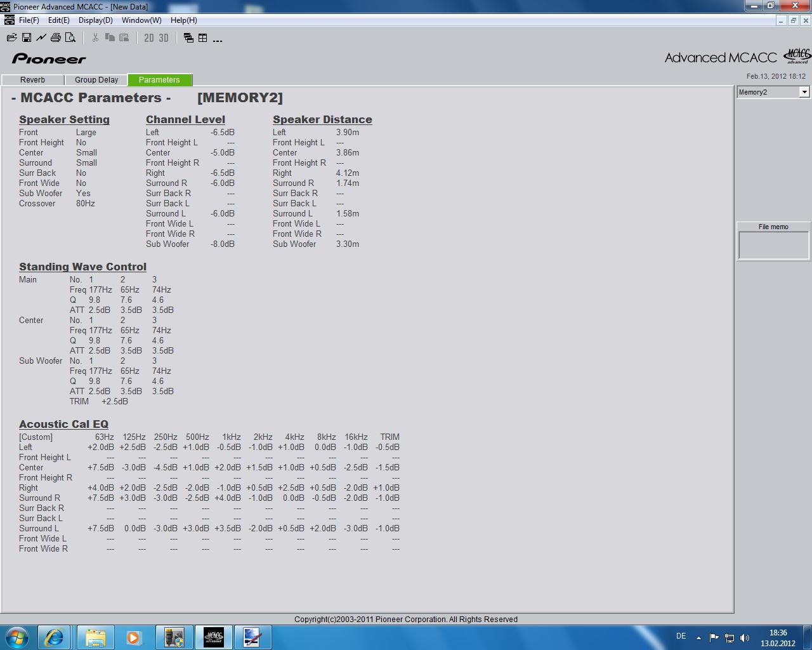Open the Edit(E) menu
This screenshot has height=650, width=812.
(59, 20)
